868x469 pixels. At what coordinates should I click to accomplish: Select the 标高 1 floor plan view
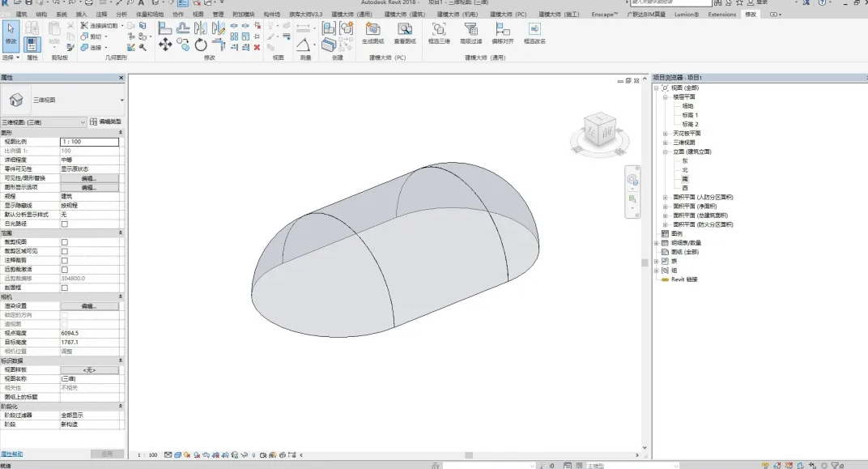tap(689, 115)
